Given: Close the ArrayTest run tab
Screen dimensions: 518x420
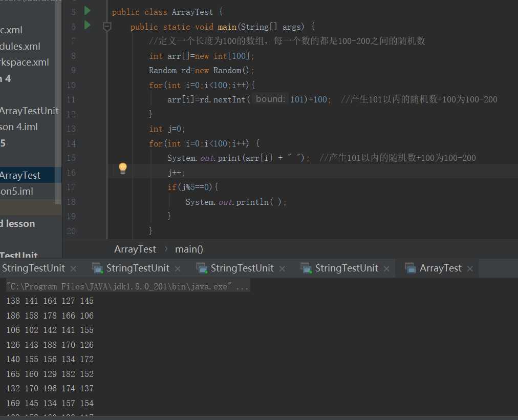Looking at the screenshot, I should tap(470, 269).
